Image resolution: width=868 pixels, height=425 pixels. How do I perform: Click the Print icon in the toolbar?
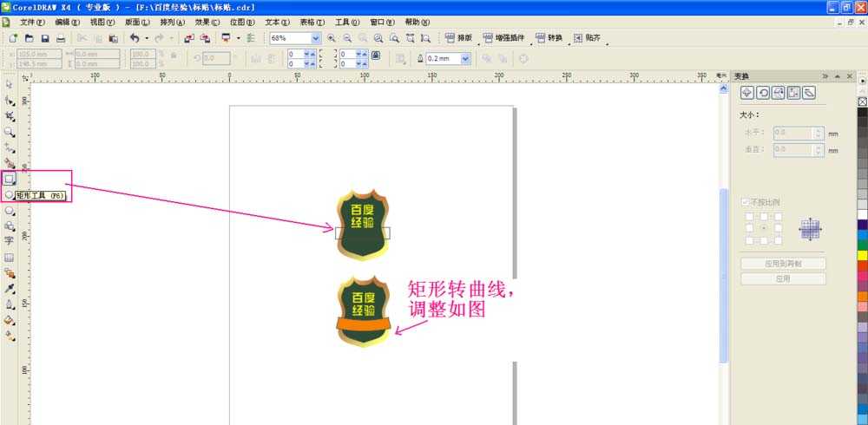pos(61,38)
